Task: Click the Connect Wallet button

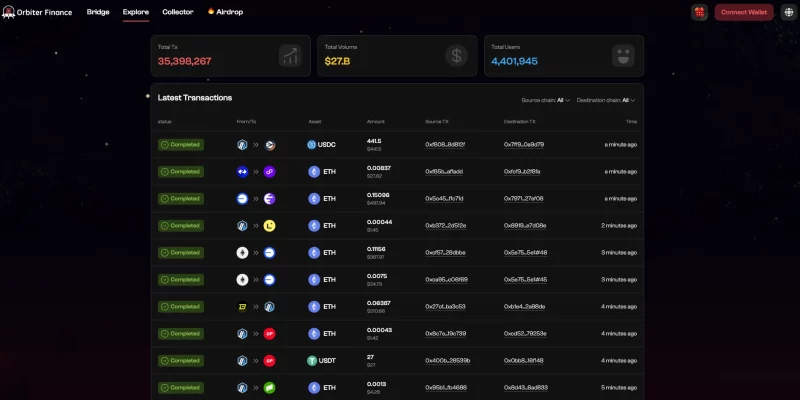Action: pos(744,12)
